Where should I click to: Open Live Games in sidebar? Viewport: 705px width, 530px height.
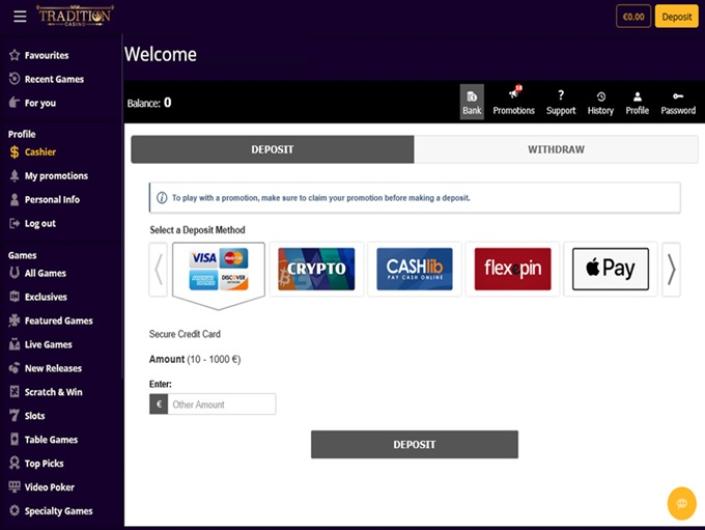click(48, 344)
